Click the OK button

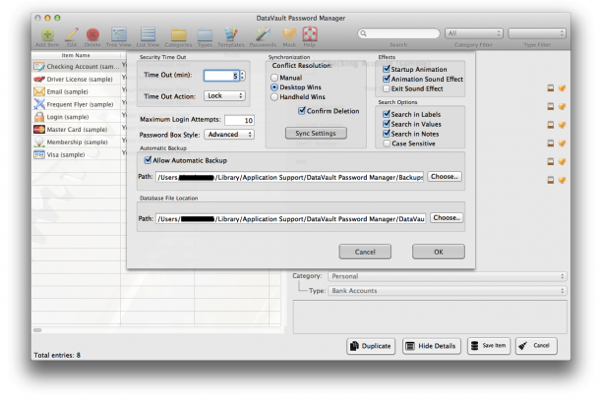(x=439, y=252)
